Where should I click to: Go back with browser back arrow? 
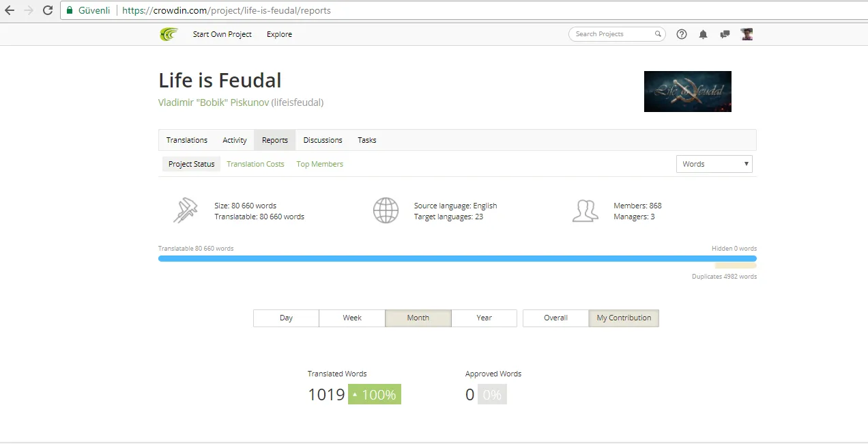click(x=10, y=10)
